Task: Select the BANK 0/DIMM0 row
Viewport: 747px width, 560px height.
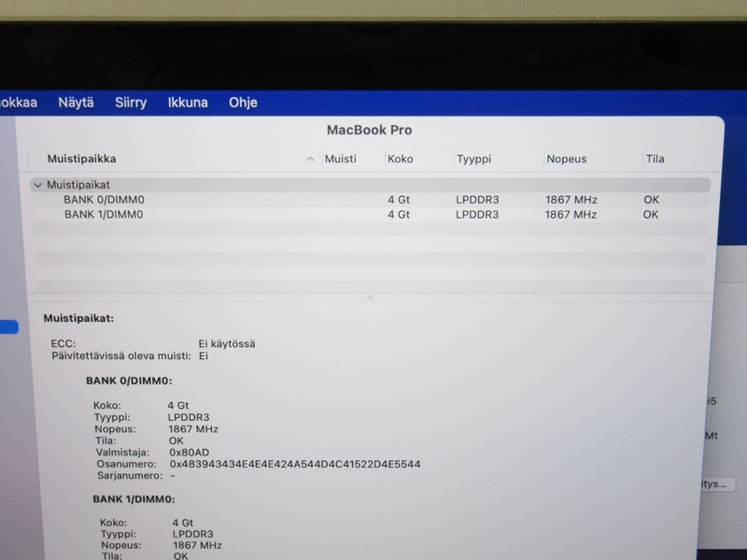Action: (x=371, y=200)
